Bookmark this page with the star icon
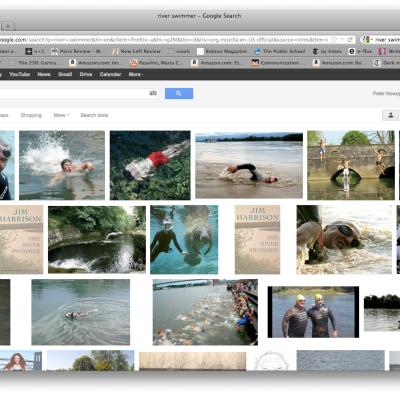Image resolution: width=400 pixels, height=394 pixels. [x=334, y=40]
